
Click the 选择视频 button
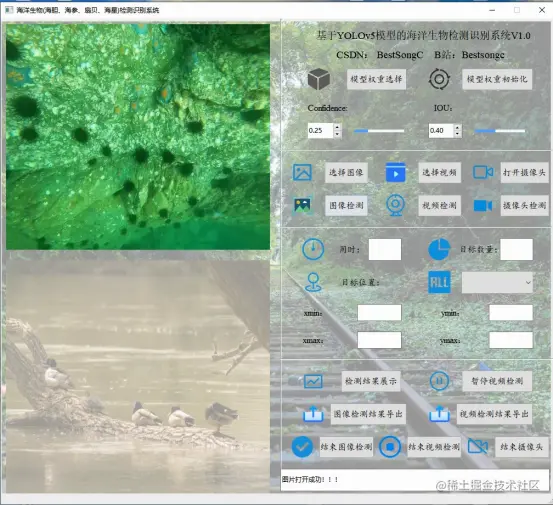click(x=439, y=172)
